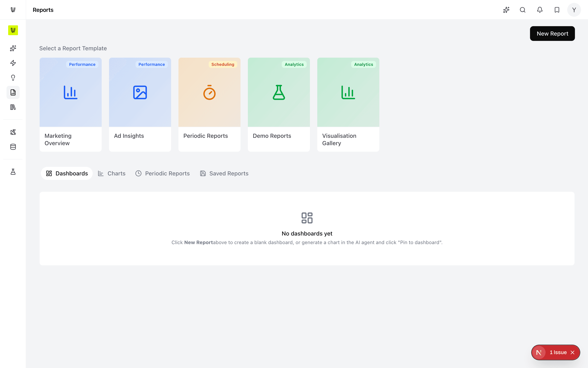Click the New Report button

[552, 34]
